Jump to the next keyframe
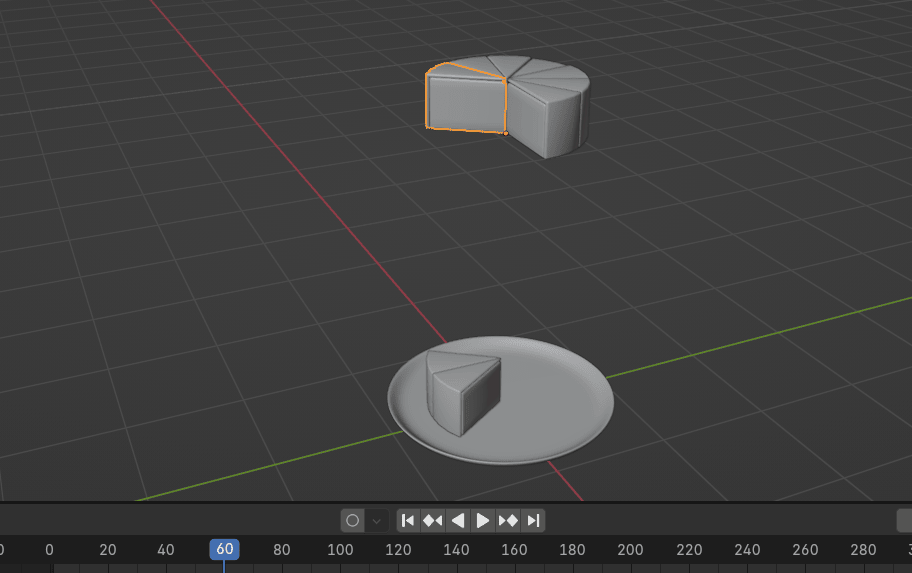 pos(508,520)
